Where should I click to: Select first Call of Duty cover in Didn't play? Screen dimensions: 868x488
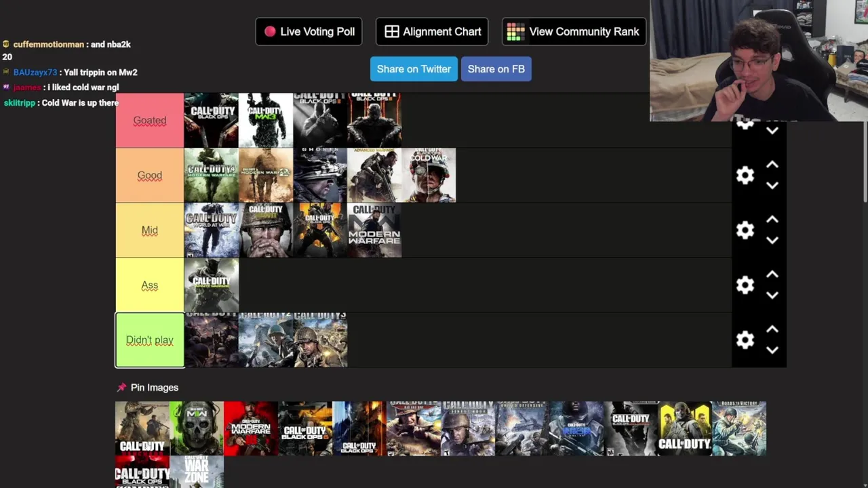(212, 340)
